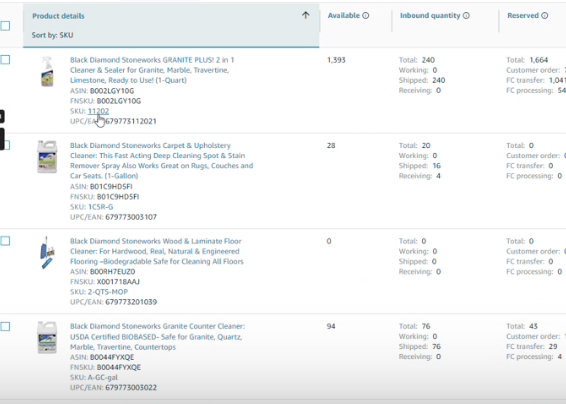
Task: Click the available quantity 94
Action: [x=331, y=326]
